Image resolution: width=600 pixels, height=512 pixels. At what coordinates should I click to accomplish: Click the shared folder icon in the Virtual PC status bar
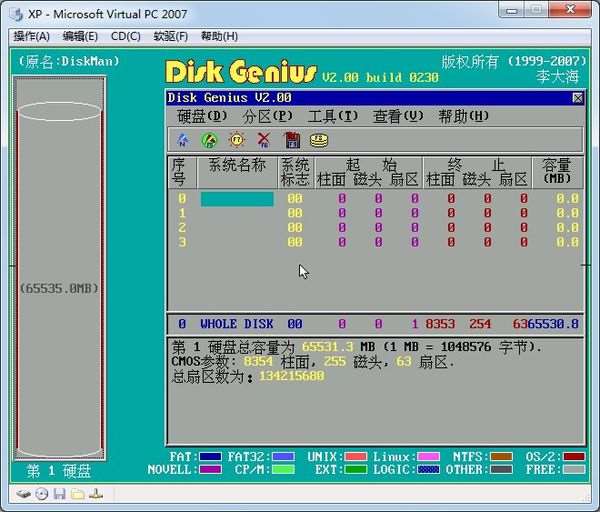pos(78,494)
